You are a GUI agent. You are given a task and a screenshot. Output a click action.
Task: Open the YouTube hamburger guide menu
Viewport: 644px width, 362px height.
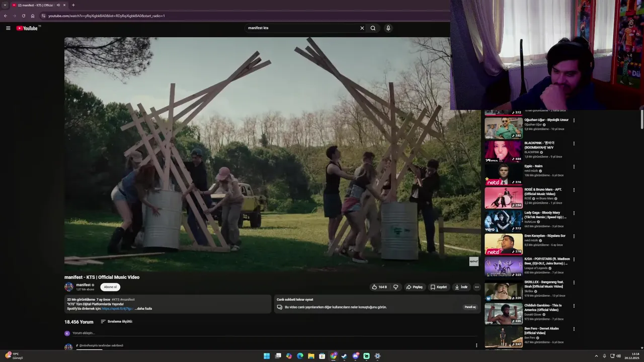point(8,28)
